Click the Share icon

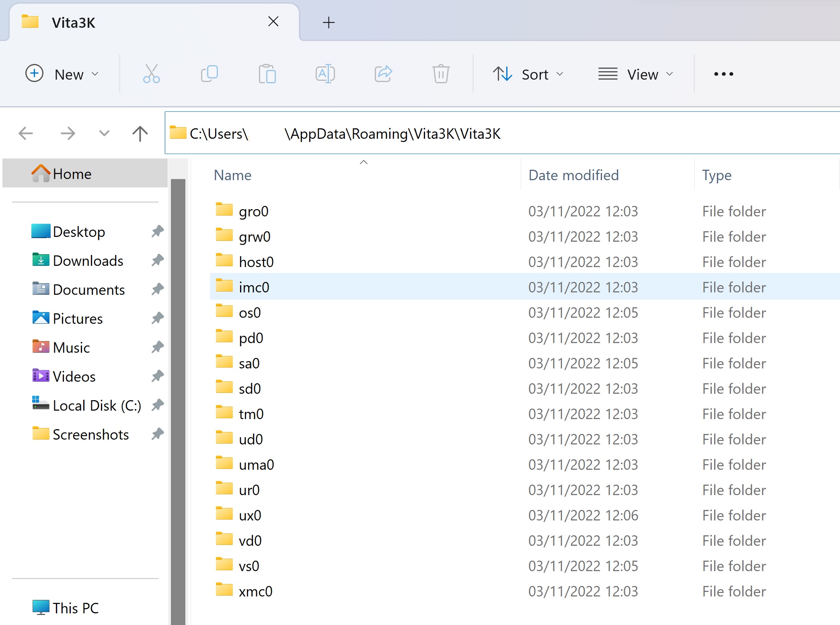click(383, 74)
